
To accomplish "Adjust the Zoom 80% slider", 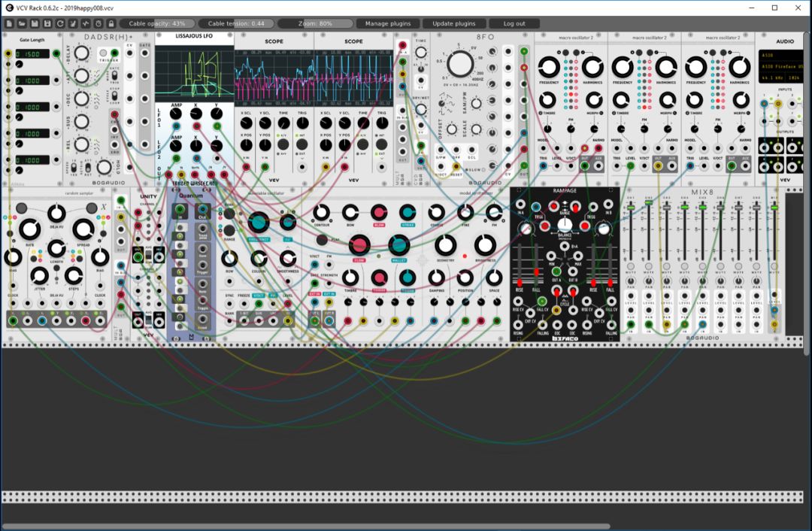I will click(315, 23).
